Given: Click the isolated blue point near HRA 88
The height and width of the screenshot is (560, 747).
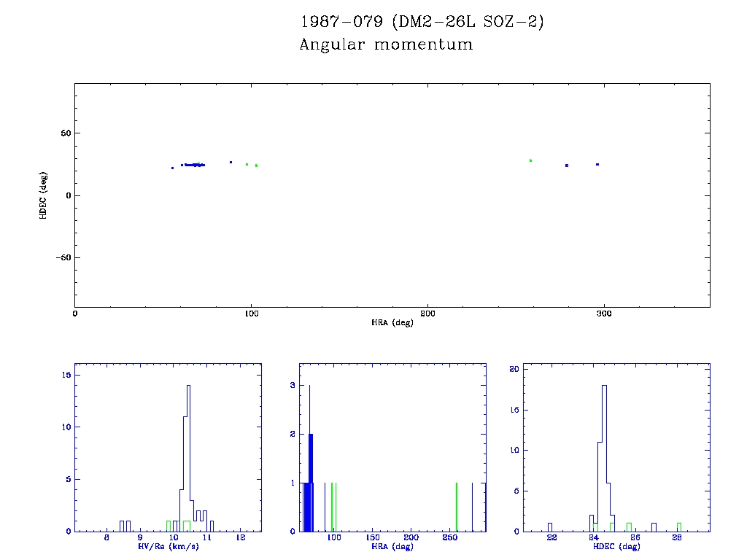Looking at the screenshot, I should [231, 162].
